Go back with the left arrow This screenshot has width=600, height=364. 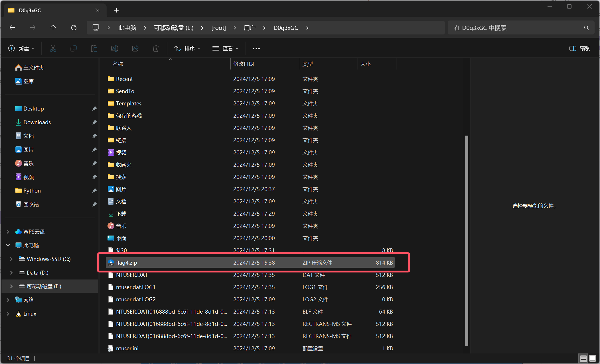pos(12,28)
